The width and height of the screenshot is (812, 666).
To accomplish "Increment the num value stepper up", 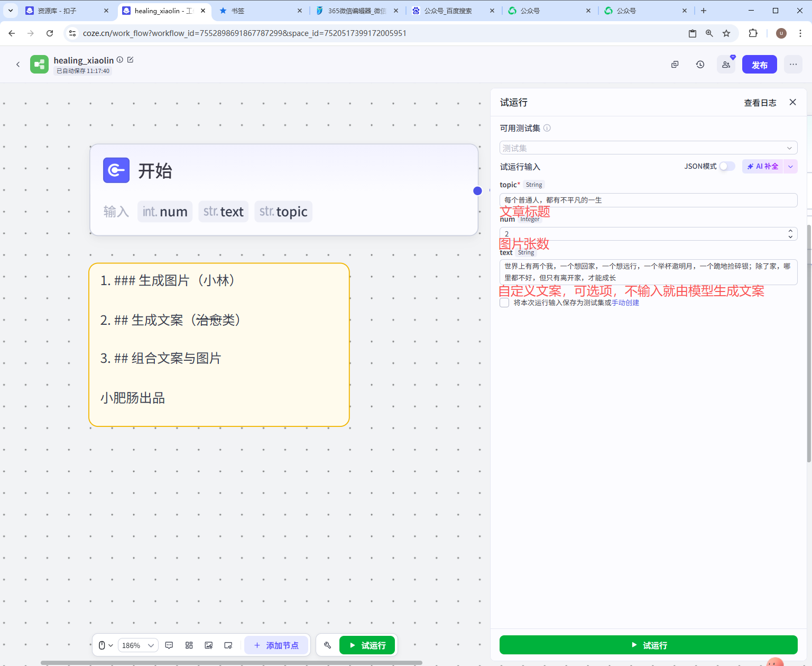I will (790, 231).
